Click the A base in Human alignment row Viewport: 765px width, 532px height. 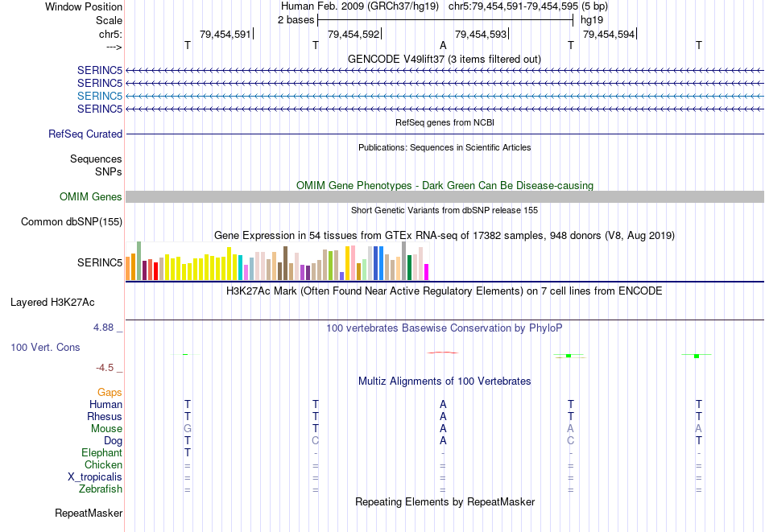443,404
